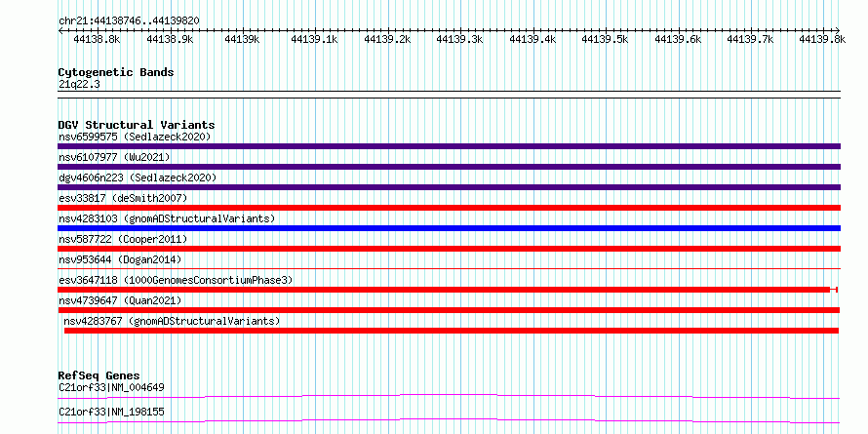
Task: Click the 44139k ruler tick label
Action: click(242, 39)
